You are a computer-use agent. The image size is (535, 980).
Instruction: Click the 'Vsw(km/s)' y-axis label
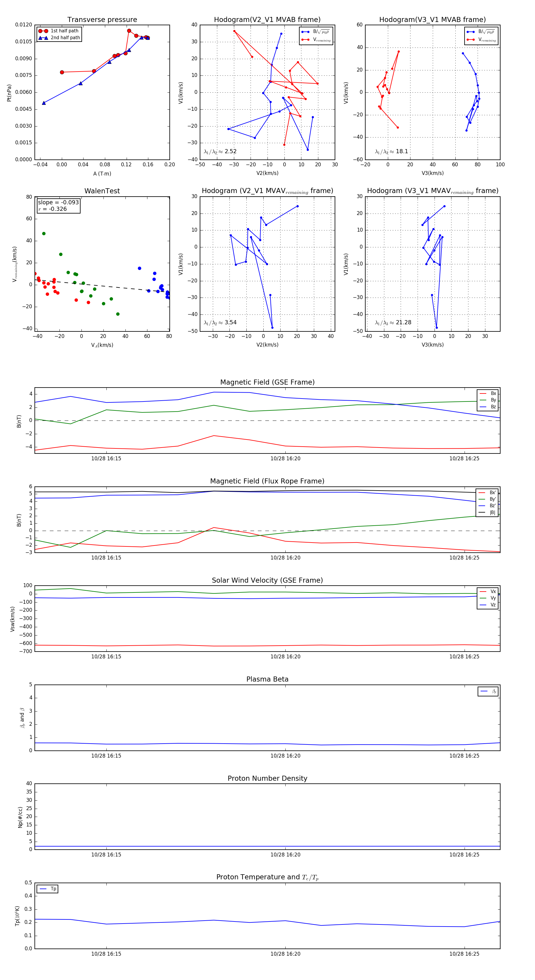pos(12,619)
